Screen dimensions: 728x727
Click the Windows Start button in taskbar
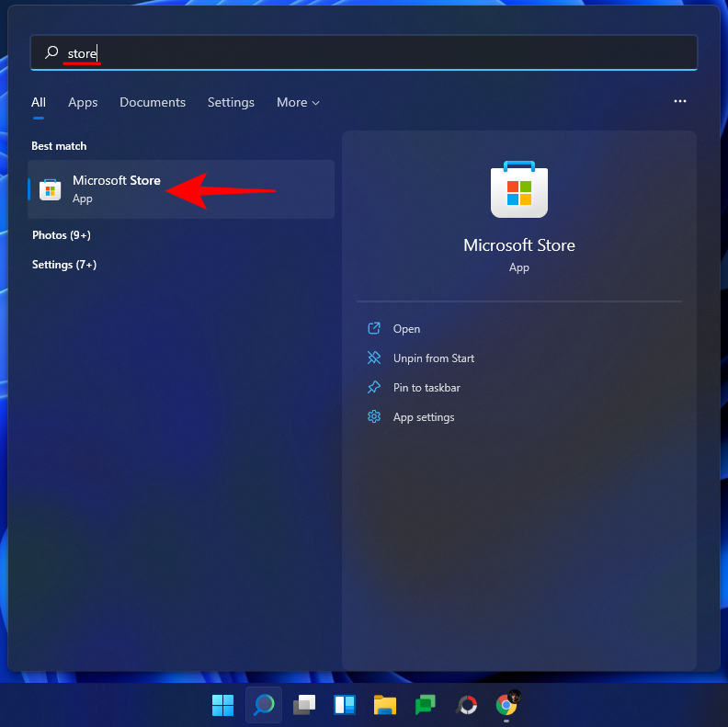pos(222,705)
